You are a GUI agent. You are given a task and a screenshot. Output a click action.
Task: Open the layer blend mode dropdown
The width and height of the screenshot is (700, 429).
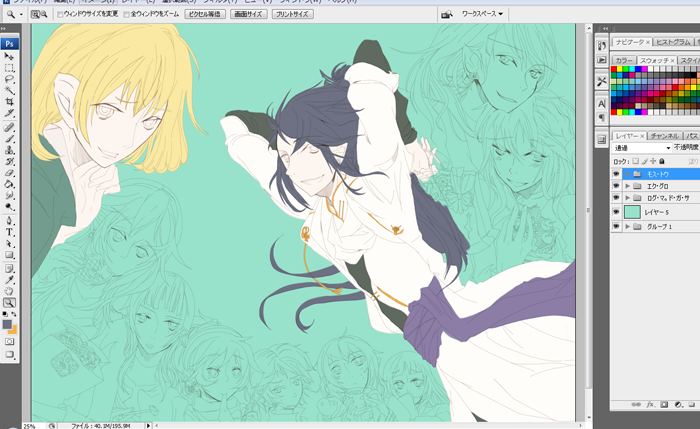coord(642,148)
